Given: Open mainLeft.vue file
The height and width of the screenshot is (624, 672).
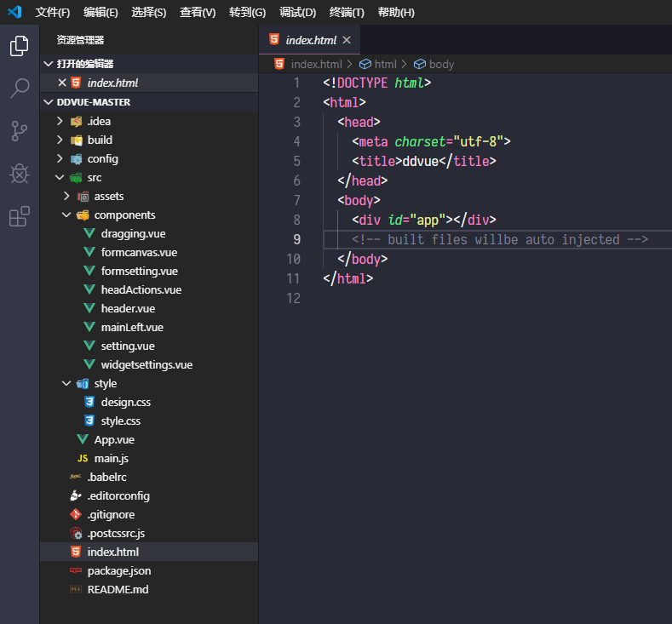Looking at the screenshot, I should pyautogui.click(x=132, y=328).
